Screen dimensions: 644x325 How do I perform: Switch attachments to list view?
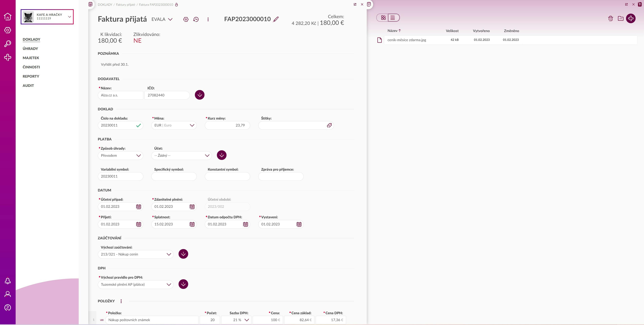393,17
